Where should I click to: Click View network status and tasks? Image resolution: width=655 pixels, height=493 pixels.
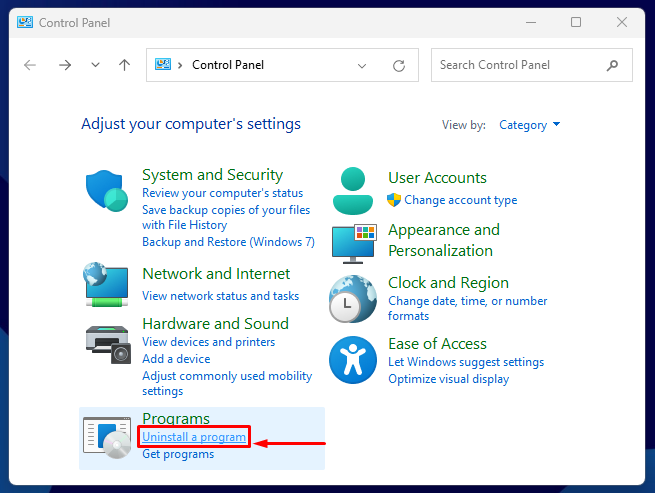click(x=221, y=296)
